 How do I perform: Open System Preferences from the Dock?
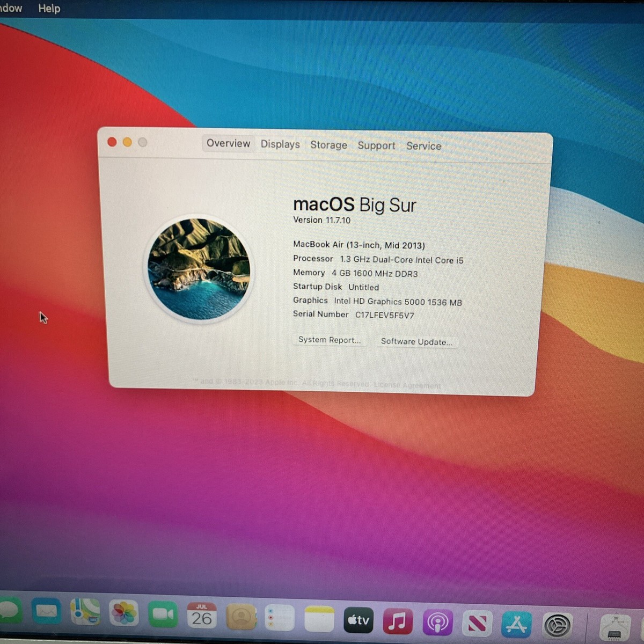(557, 626)
